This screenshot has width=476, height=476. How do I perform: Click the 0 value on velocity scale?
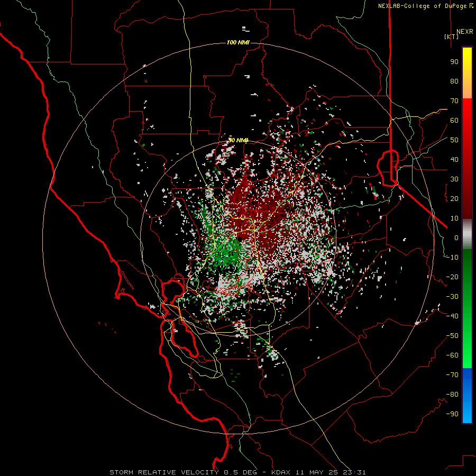[456, 238]
